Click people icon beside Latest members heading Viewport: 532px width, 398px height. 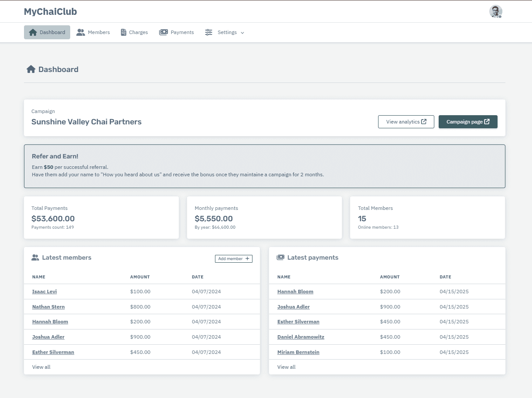[35, 257]
